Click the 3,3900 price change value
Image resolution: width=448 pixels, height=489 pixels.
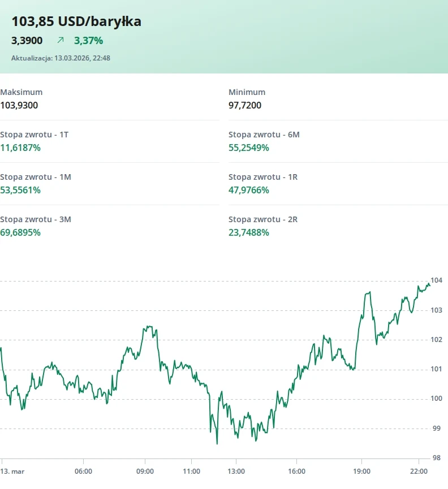pyautogui.click(x=27, y=40)
